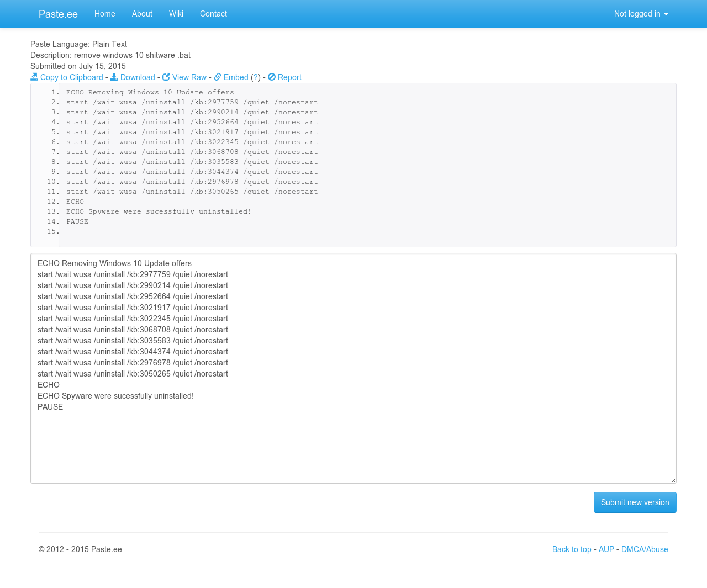Click the '© 2012 - 2015 Paste.ee' footer text
Viewport: 707px width, 588px height.
pyautogui.click(x=80, y=549)
